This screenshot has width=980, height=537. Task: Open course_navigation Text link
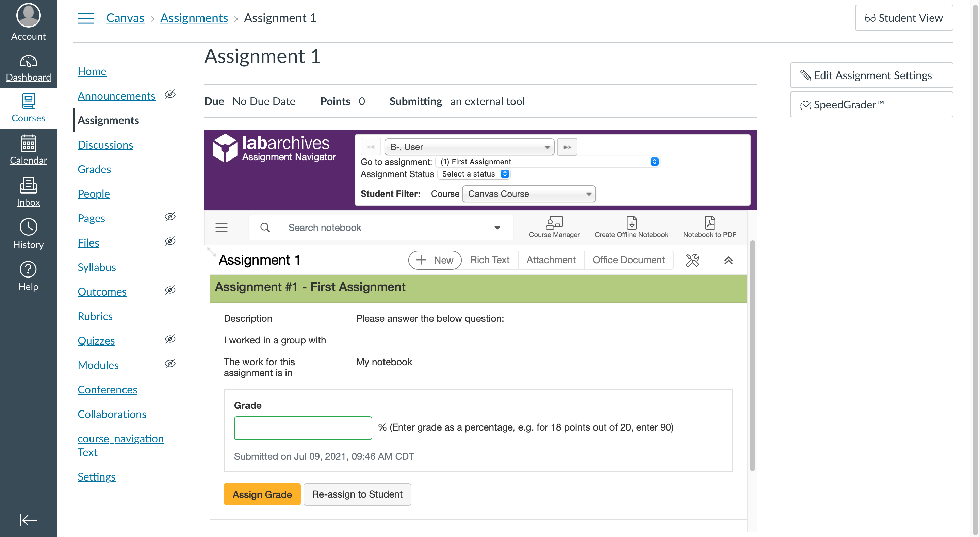120,445
